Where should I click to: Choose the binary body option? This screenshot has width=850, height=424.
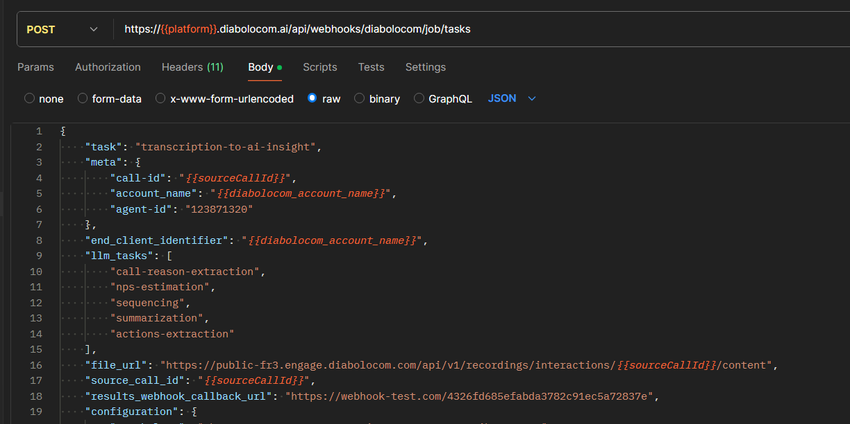[x=360, y=99]
